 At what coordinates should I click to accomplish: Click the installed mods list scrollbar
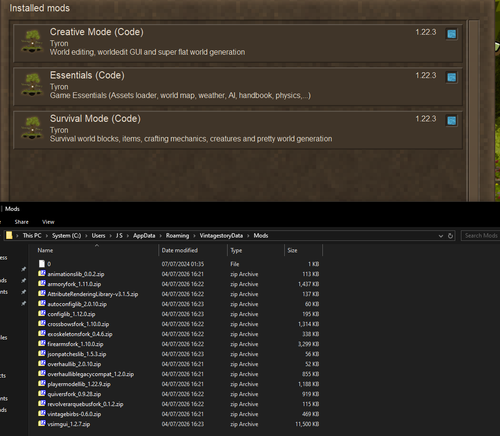click(x=474, y=110)
